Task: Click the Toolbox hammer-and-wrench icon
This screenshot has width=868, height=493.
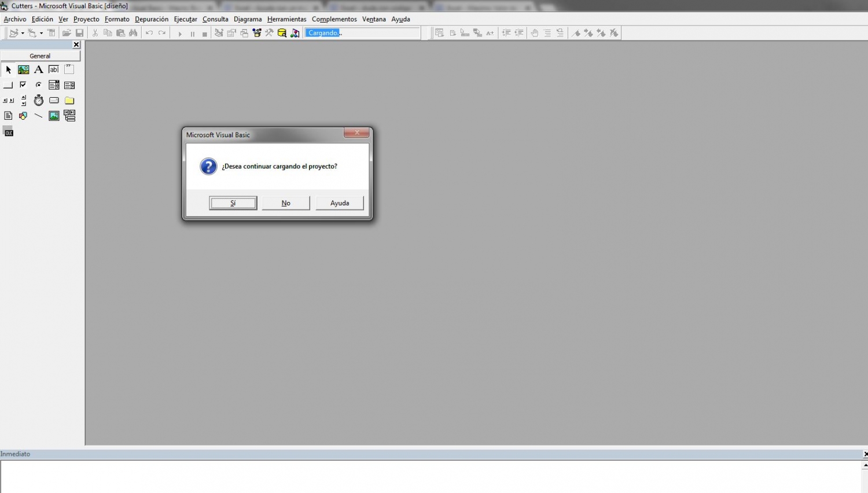Action: point(269,33)
